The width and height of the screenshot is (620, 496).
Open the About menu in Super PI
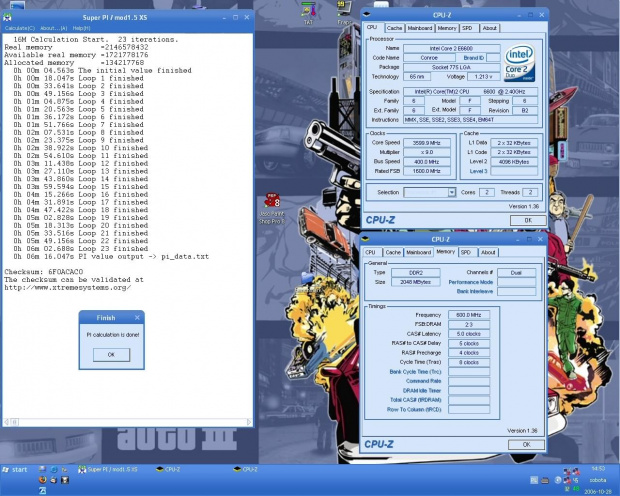(53, 28)
